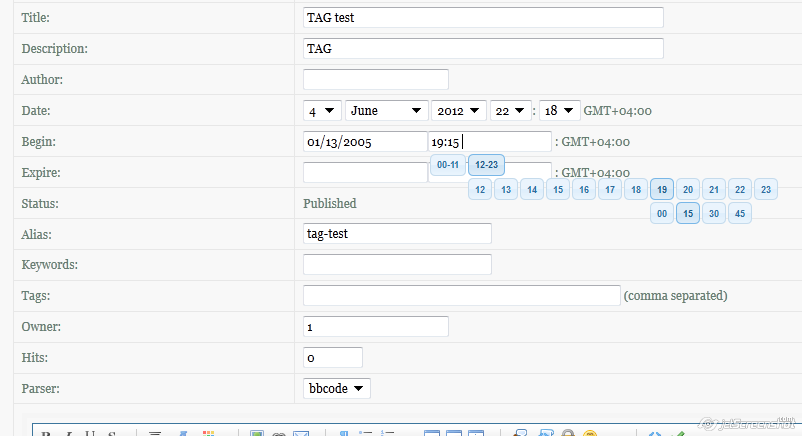The width and height of the screenshot is (802, 436).
Task: Open the month dropdown showing June
Action: click(x=387, y=111)
